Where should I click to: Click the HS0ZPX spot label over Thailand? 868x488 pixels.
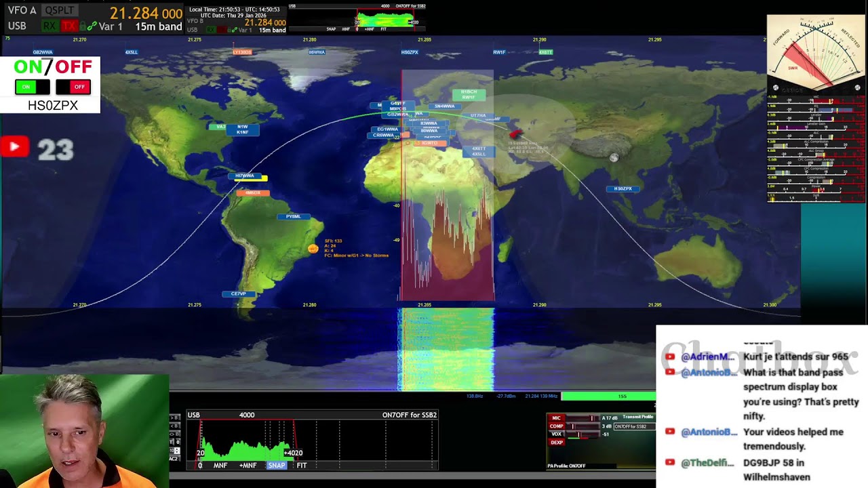tap(623, 189)
